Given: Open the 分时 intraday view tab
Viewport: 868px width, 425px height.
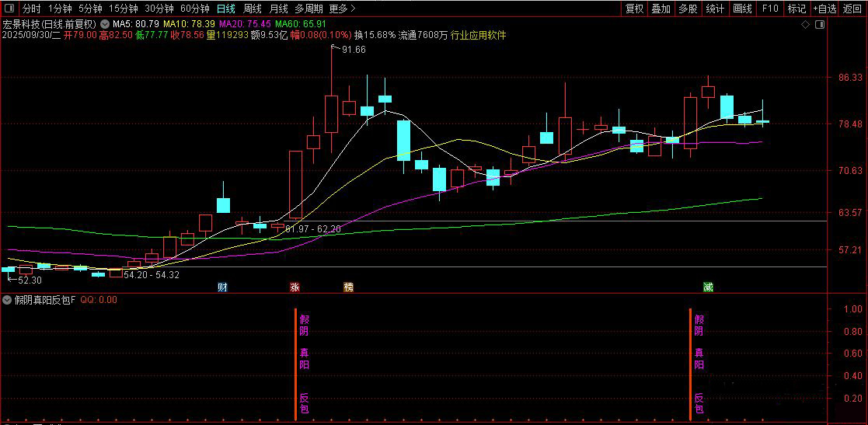Looking at the screenshot, I should pyautogui.click(x=31, y=9).
